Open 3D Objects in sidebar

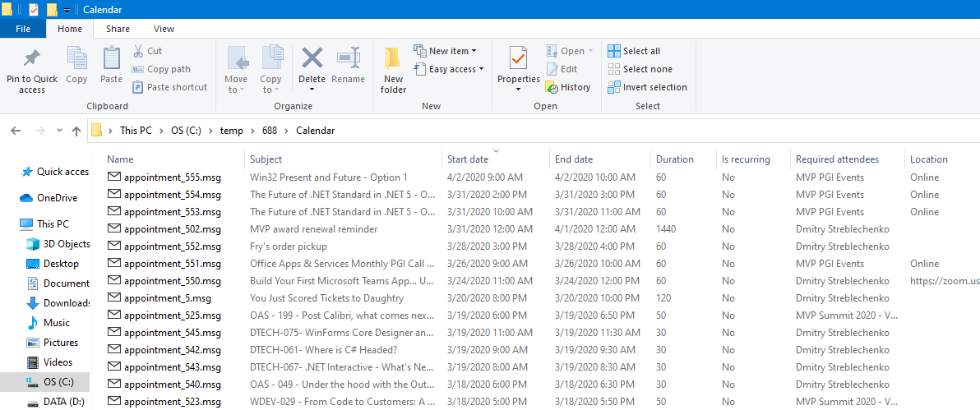click(x=58, y=244)
